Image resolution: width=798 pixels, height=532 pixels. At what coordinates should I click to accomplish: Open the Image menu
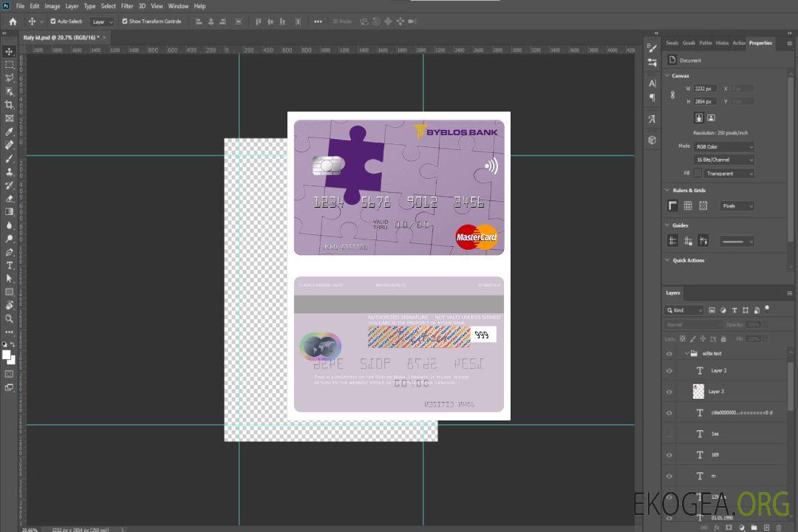pos(52,6)
